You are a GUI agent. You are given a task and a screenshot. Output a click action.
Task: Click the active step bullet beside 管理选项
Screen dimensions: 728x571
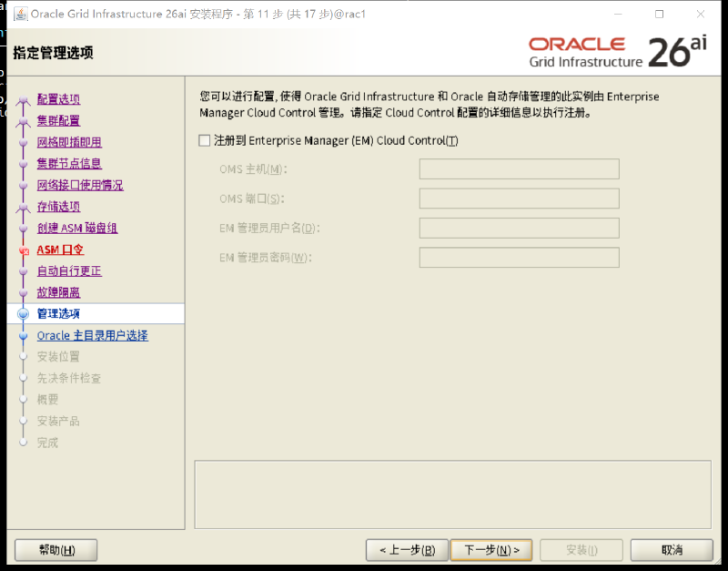tap(24, 314)
